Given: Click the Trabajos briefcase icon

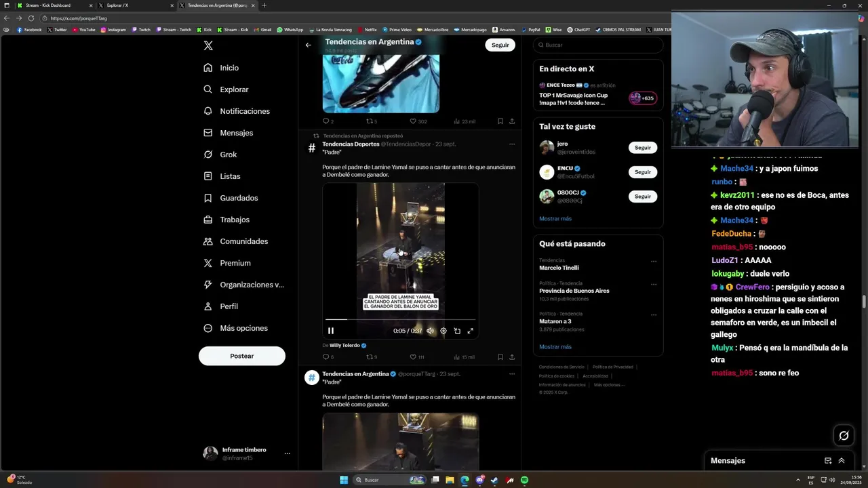Looking at the screenshot, I should click(x=208, y=220).
